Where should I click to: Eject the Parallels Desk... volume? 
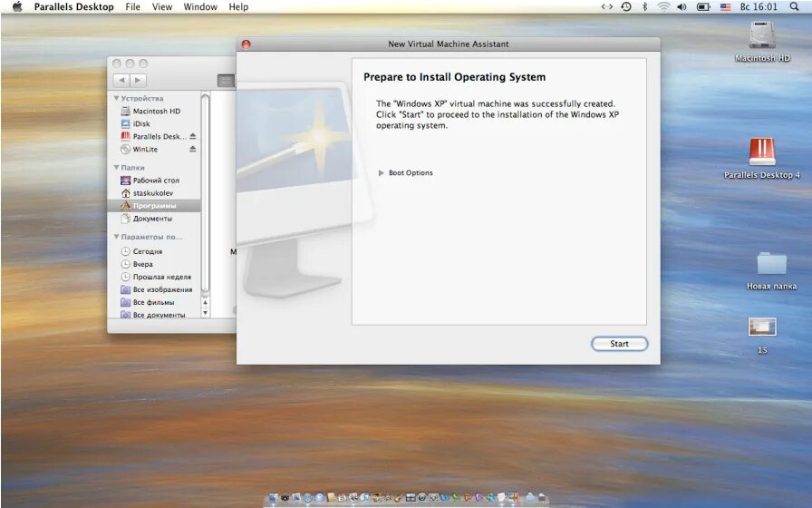[x=193, y=136]
